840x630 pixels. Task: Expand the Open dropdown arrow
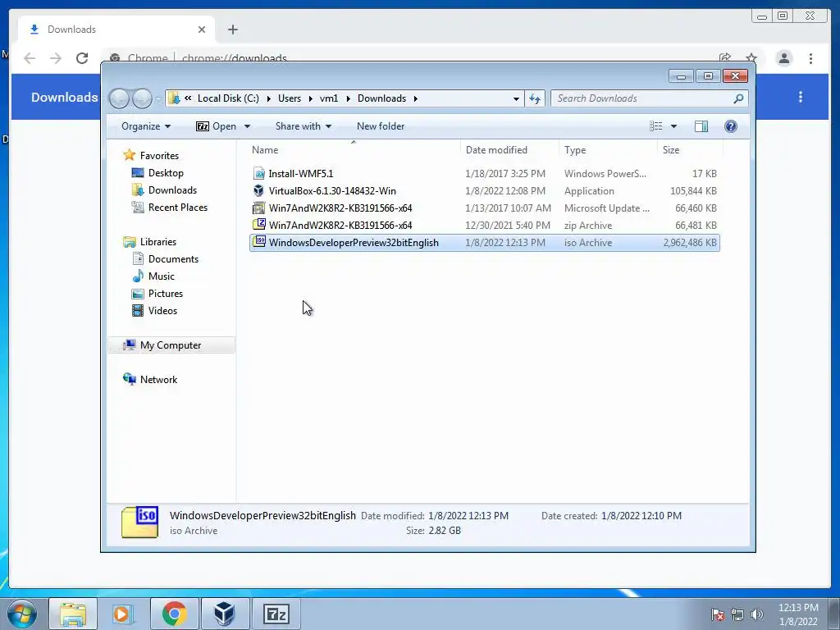pyautogui.click(x=247, y=126)
